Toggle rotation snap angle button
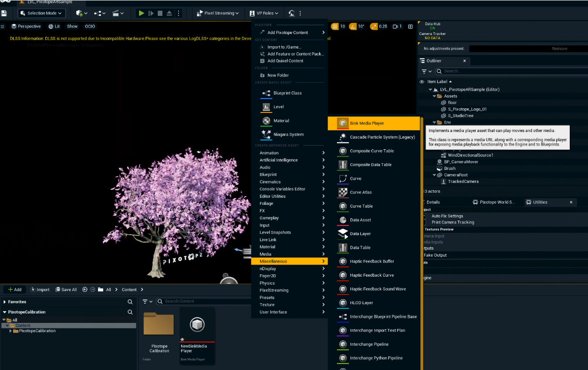 (353, 27)
